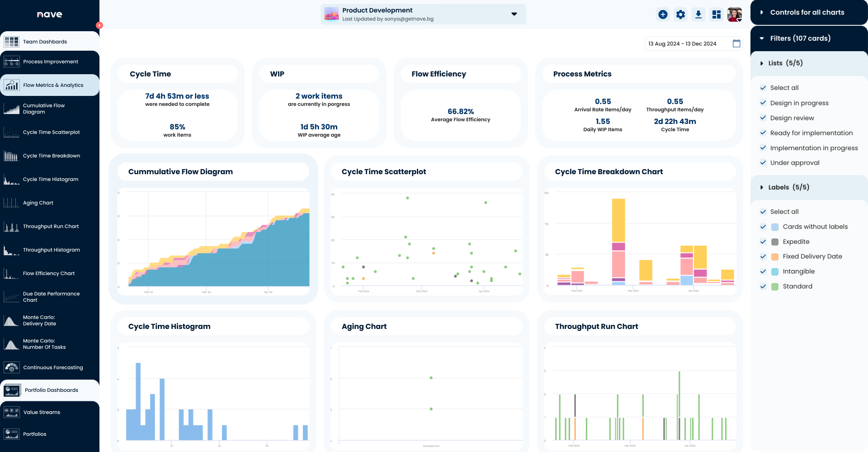Viewport: 868px width, 452px height.
Task: Click the download export icon
Action: tap(698, 14)
